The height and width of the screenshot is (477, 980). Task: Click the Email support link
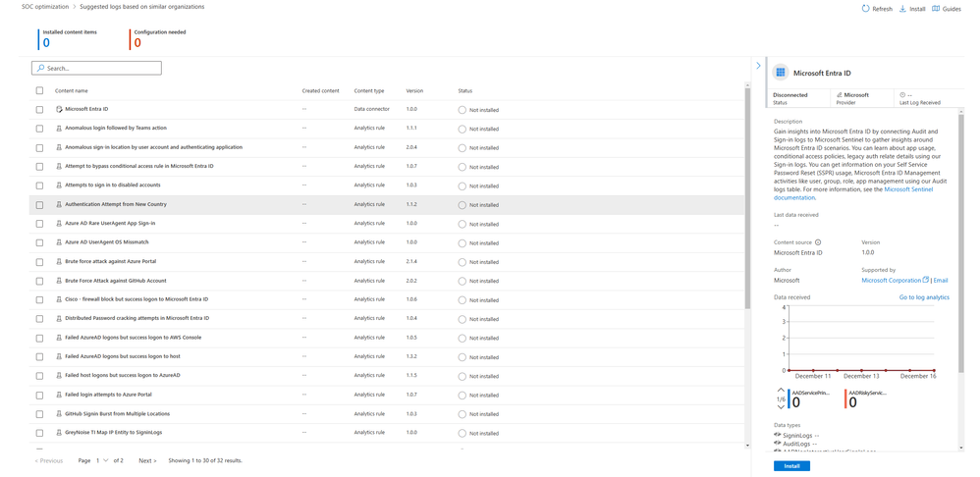[x=941, y=281]
